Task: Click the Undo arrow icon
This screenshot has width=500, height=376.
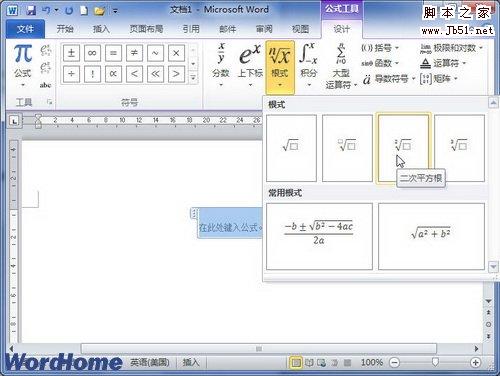Action: tap(46, 10)
